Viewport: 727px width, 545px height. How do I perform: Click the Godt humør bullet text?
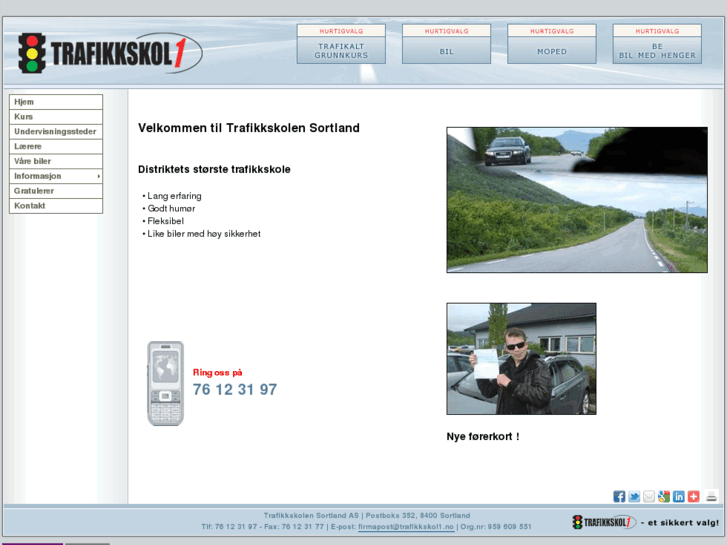coord(171,208)
